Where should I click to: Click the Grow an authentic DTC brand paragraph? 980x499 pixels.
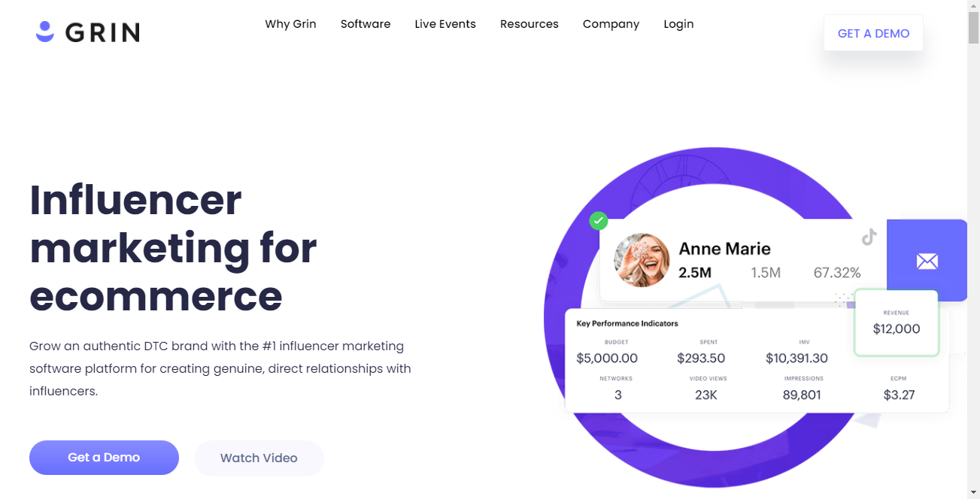pos(220,369)
